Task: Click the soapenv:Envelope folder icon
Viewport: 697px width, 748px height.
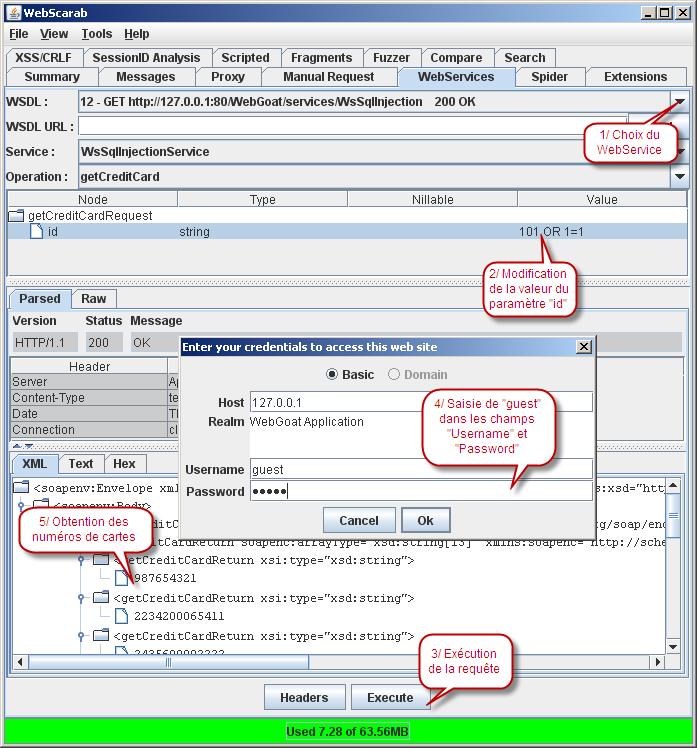Action: point(20,488)
